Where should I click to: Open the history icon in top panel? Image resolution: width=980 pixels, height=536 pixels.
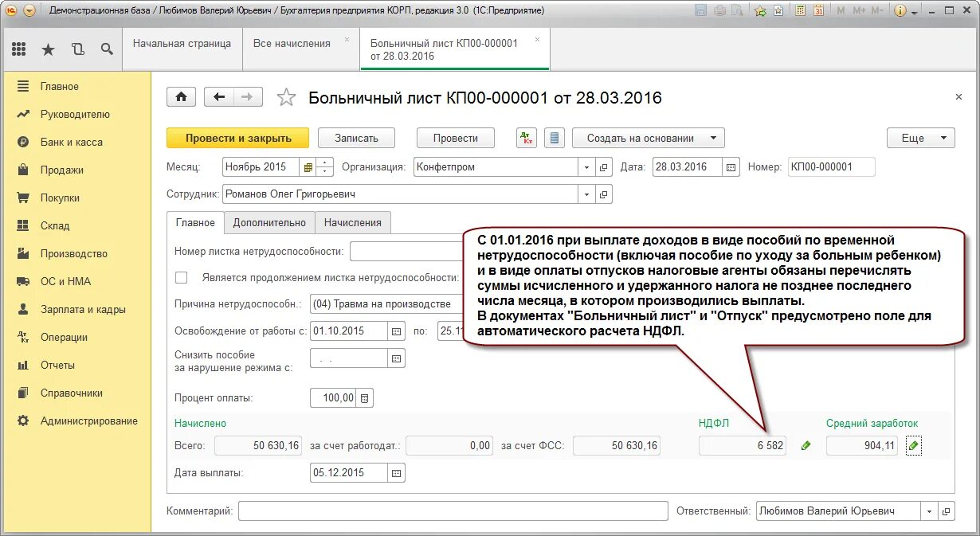pyautogui.click(x=77, y=49)
